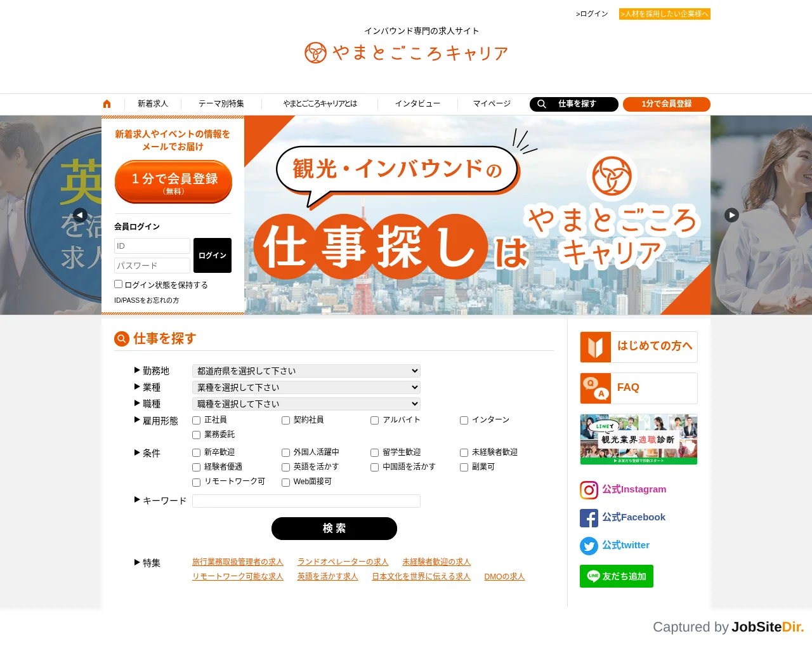
Task: Enable the 新卒歓迎 condition
Action: 197,452
